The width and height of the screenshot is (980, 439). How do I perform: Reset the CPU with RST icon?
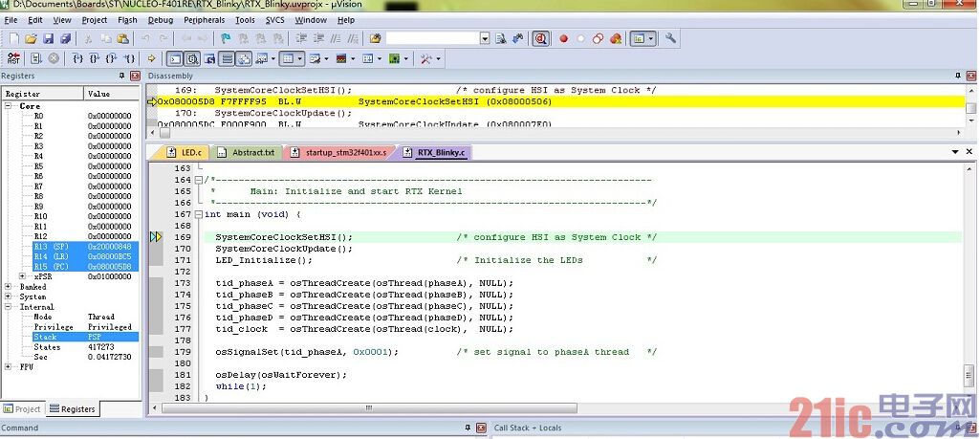pos(13,58)
